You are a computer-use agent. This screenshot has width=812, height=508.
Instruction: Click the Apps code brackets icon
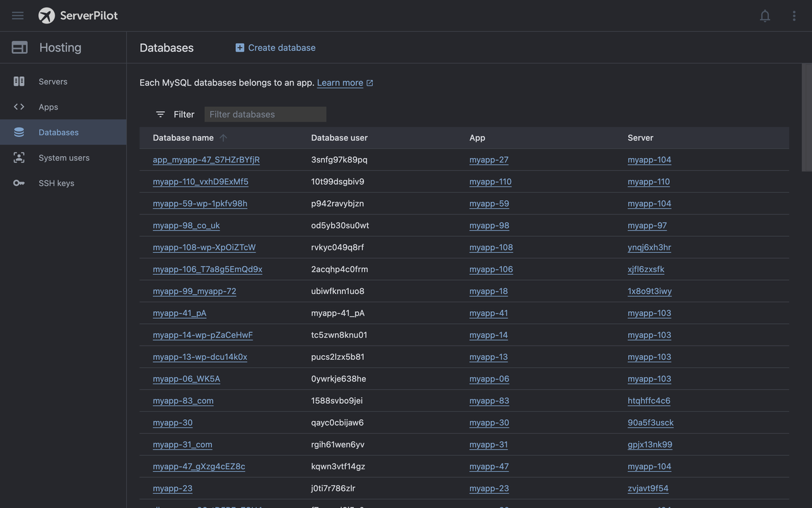19,107
